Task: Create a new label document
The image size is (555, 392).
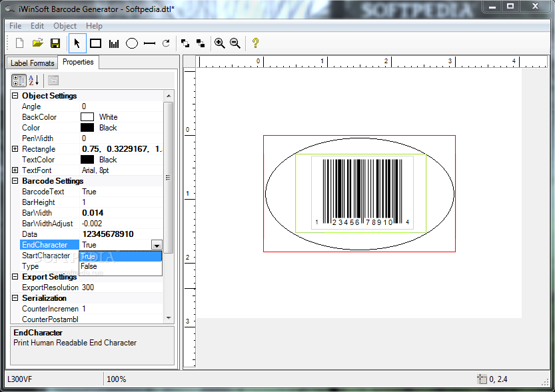Action: (20, 43)
